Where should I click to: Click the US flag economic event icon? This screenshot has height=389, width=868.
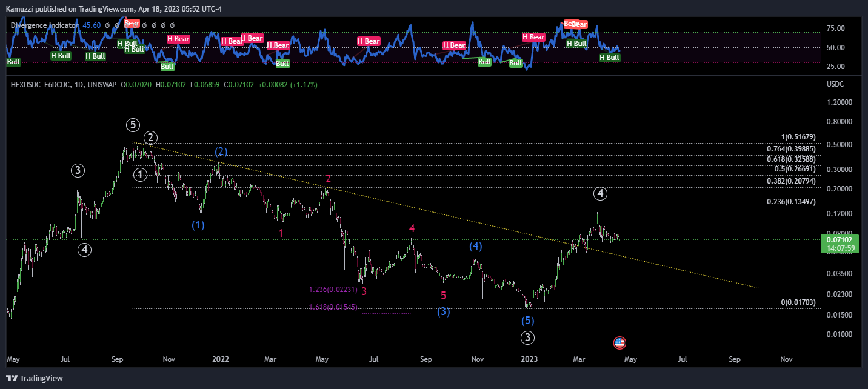coord(619,343)
